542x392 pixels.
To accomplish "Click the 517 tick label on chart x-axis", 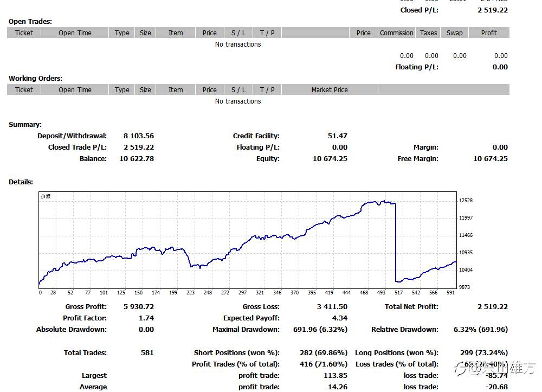I will 398,292.
